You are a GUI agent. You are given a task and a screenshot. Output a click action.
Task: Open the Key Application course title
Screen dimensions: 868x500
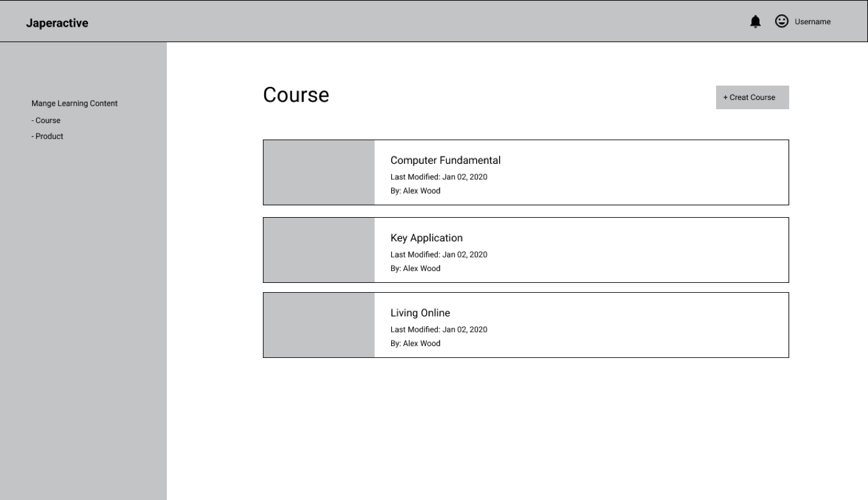point(427,238)
